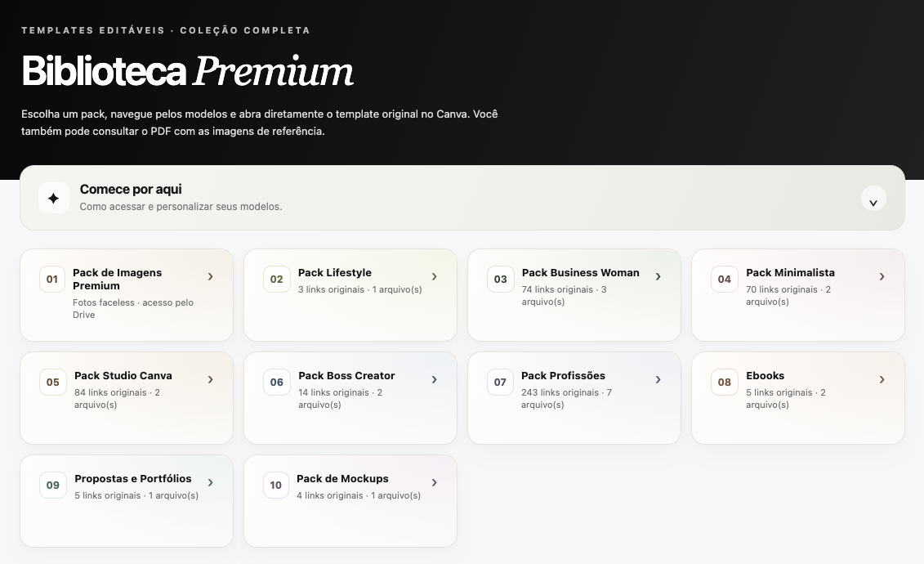Open Ebooks via its arrow

point(882,379)
